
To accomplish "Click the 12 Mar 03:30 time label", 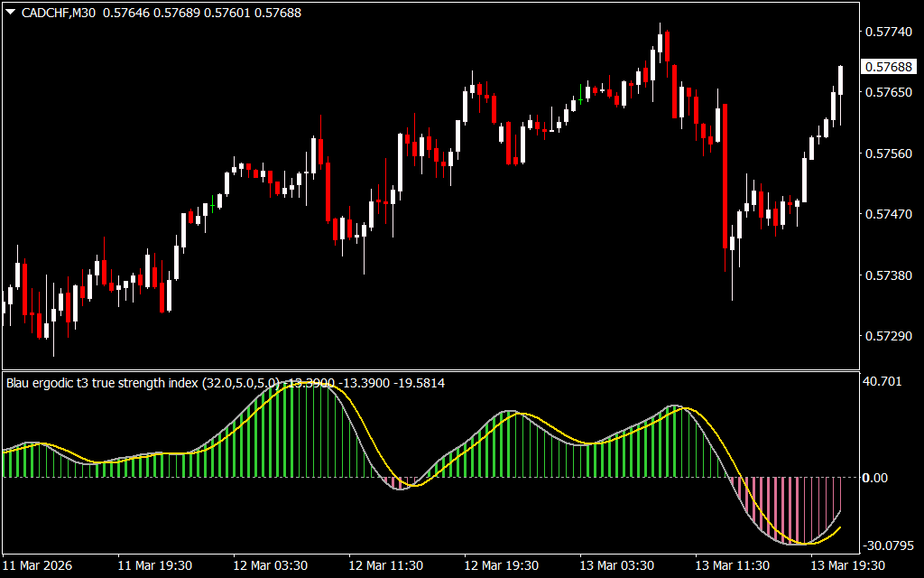I will pos(271,565).
